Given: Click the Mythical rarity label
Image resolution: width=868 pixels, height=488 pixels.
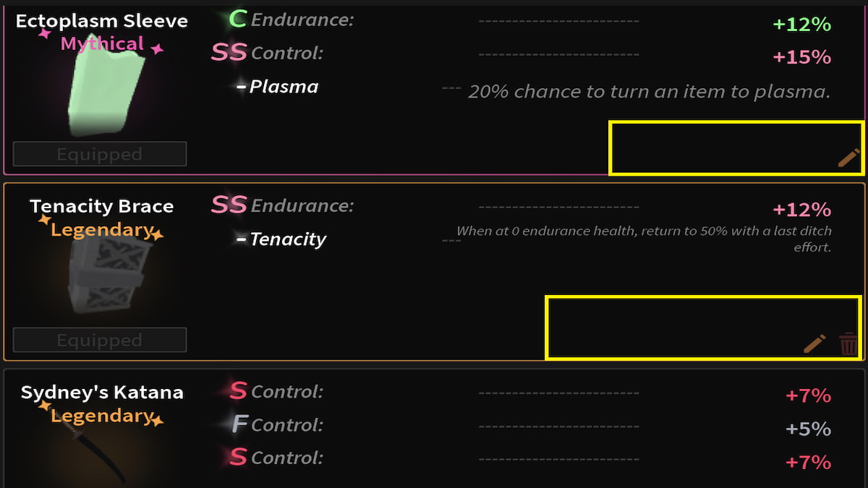Looking at the screenshot, I should point(102,44).
